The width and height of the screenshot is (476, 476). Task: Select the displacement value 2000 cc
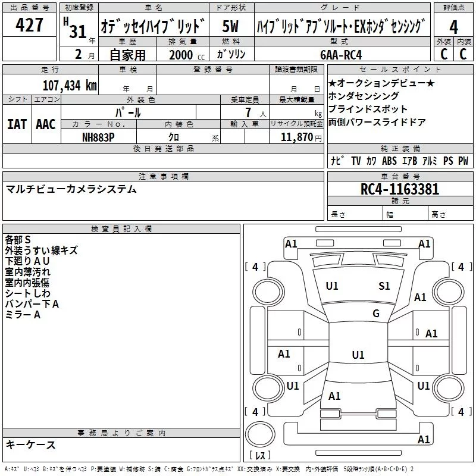pos(187,55)
